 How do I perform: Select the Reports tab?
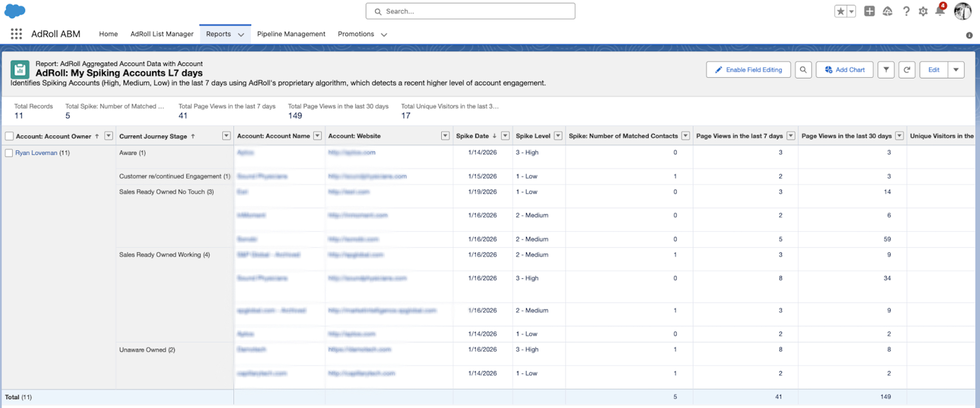point(218,34)
